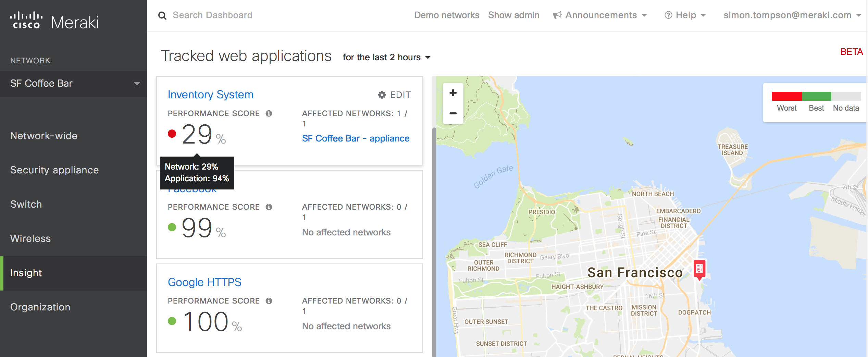
Task: Click Google HTTPS performance score info icon
Action: 269,301
